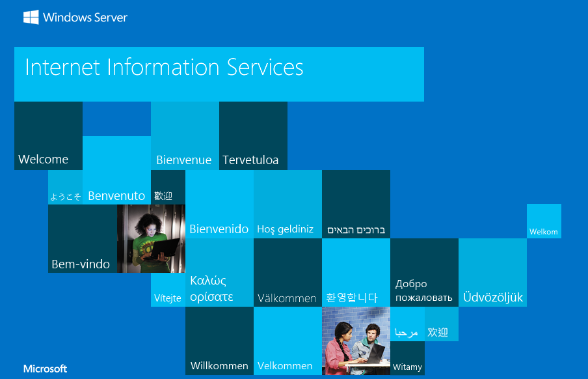Image resolution: width=588 pixels, height=379 pixels.
Task: Click the 'Willkommen' German tile
Action: click(219, 341)
